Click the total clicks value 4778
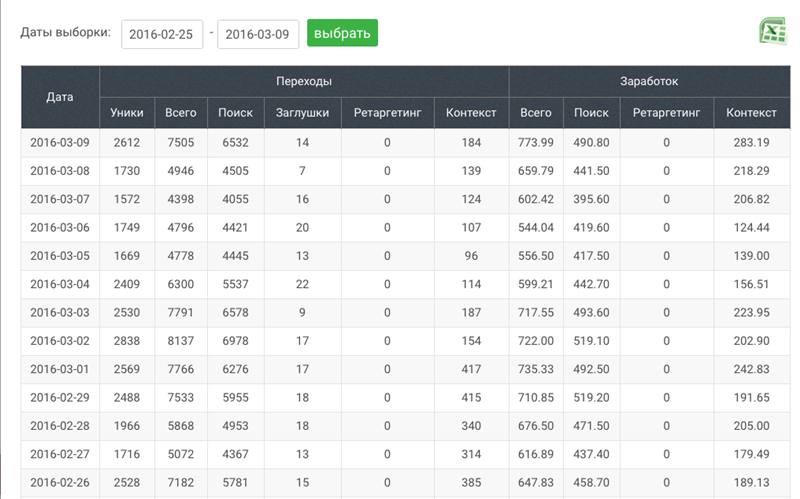 coord(181,256)
